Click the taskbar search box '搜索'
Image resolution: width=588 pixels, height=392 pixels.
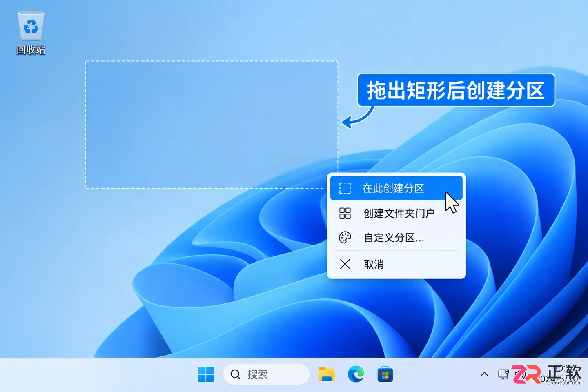(x=266, y=374)
